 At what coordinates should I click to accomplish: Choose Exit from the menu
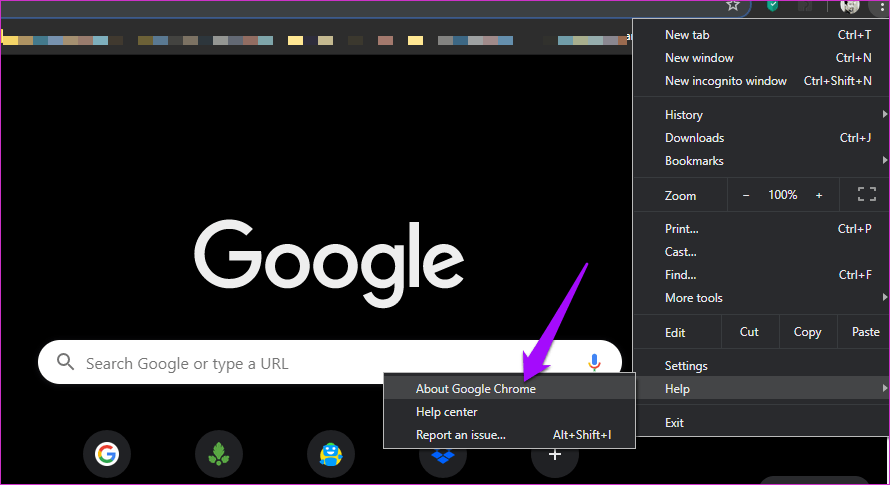tap(761, 423)
